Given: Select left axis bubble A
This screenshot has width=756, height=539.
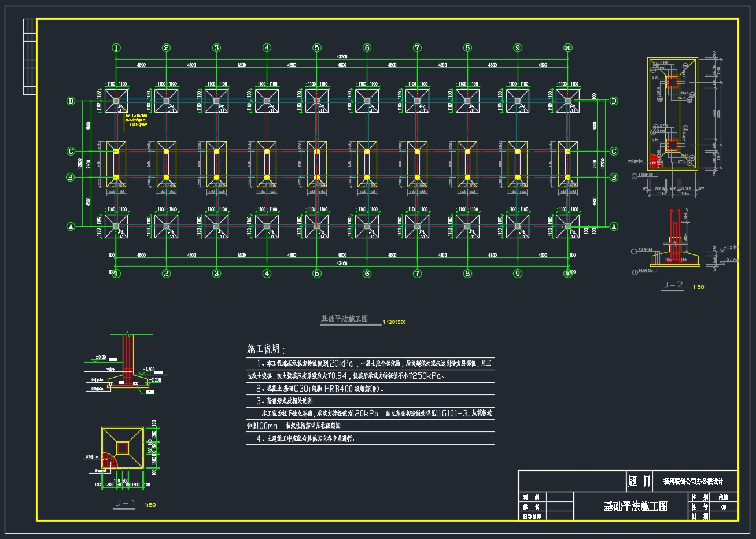Looking at the screenshot, I should (x=71, y=227).
